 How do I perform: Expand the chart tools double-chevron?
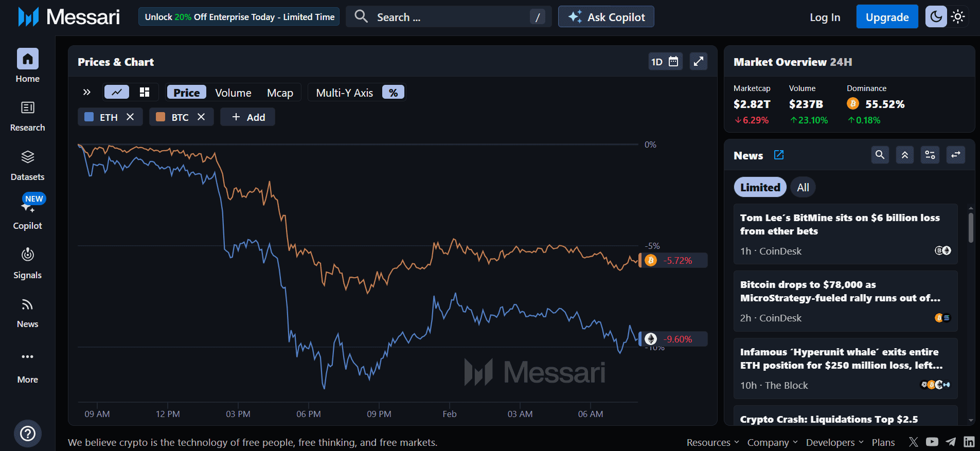(87, 92)
